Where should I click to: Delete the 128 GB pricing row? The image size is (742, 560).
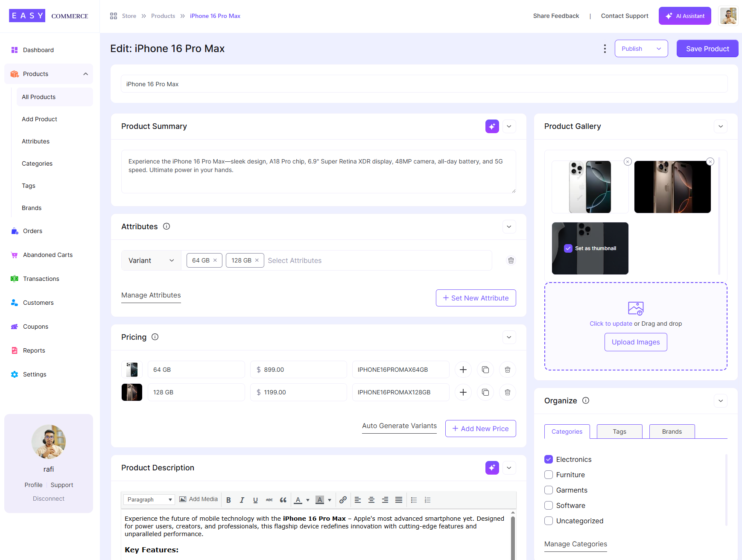click(508, 392)
